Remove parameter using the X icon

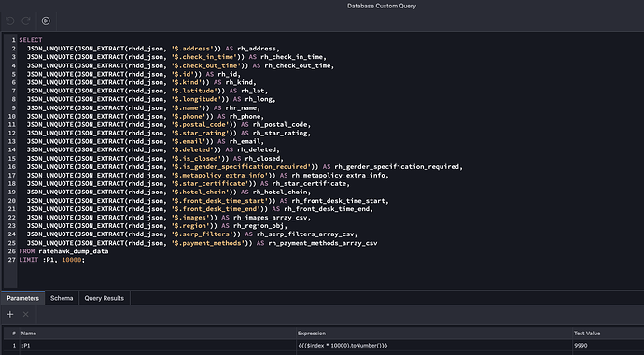point(25,314)
